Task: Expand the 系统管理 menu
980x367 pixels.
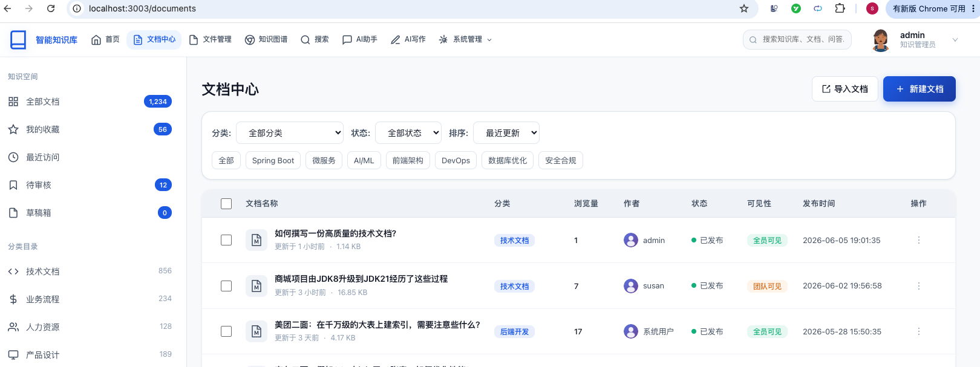Action: pos(465,39)
